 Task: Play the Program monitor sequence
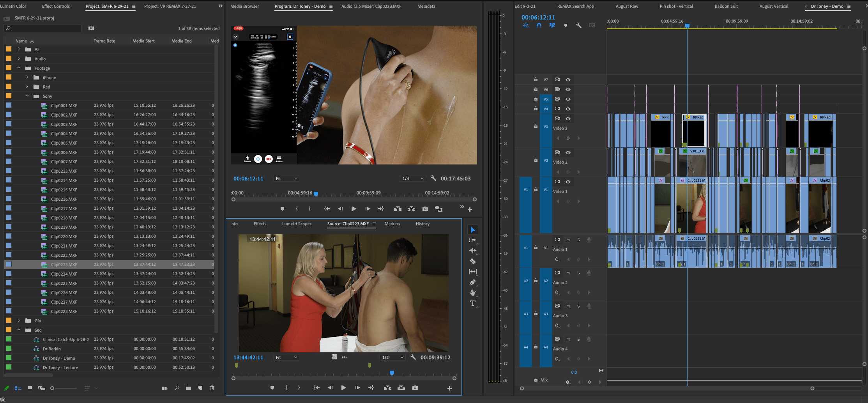(x=354, y=209)
